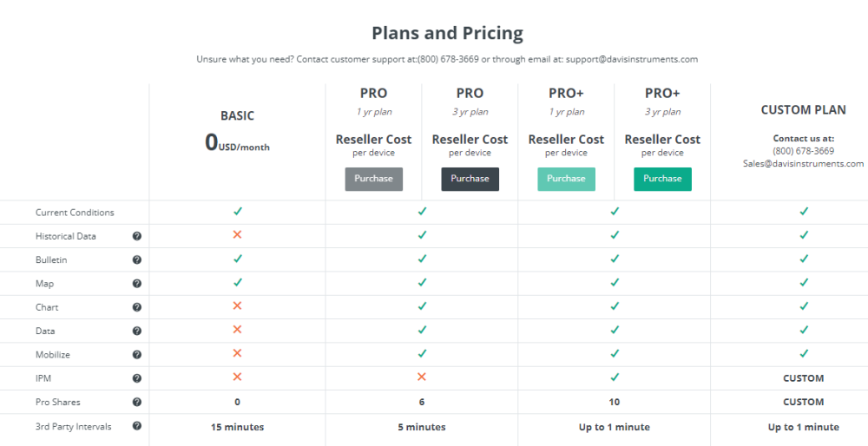
Task: Click the red X for Basic Historical Data
Action: (237, 235)
